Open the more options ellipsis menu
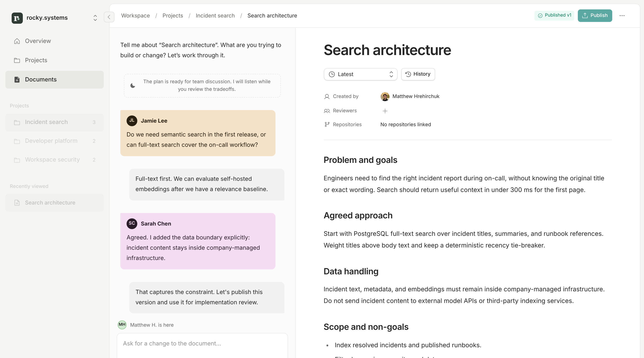Screen dimensions: 644x358 pyautogui.click(x=622, y=15)
